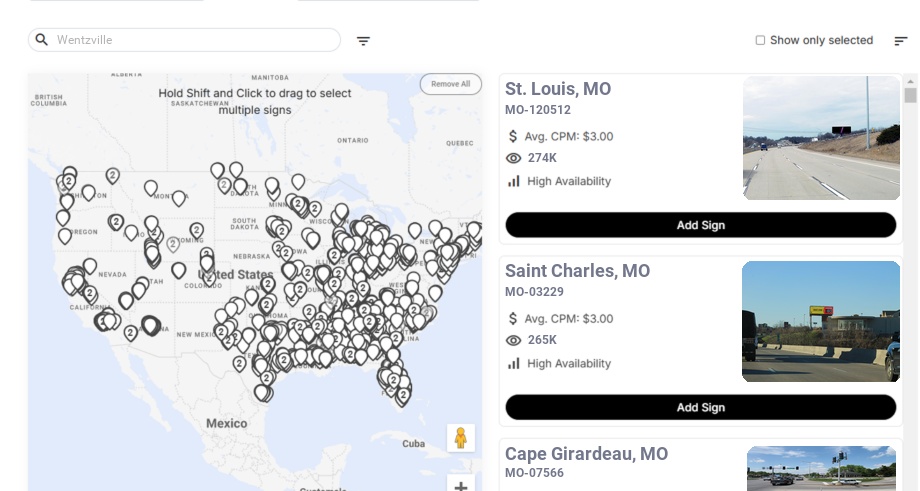The image size is (920, 491).
Task: Click the availability bars icon for St. Louis
Action: click(x=514, y=181)
